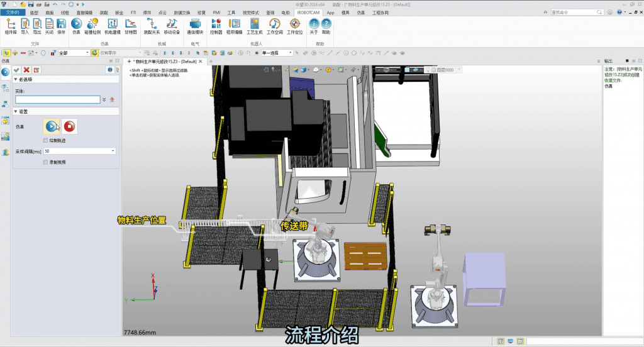Click the 碰撞检测 collision detection icon
The height and width of the screenshot is (347, 644).
[92, 26]
